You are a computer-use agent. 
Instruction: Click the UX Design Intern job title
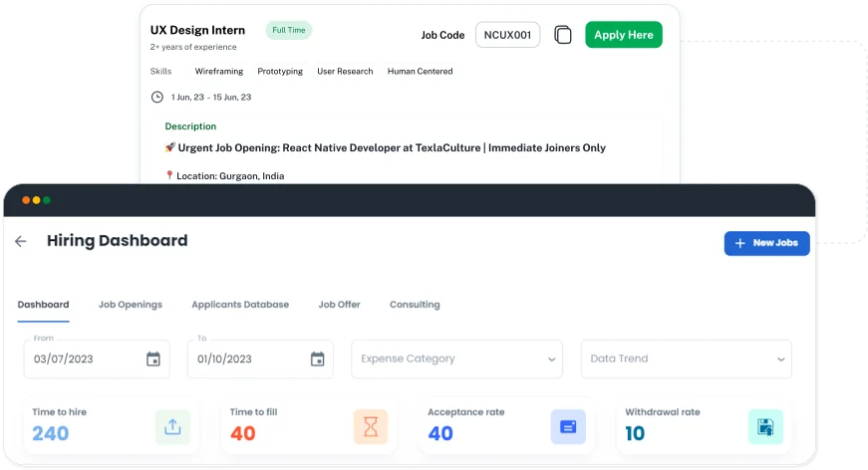coord(197,31)
